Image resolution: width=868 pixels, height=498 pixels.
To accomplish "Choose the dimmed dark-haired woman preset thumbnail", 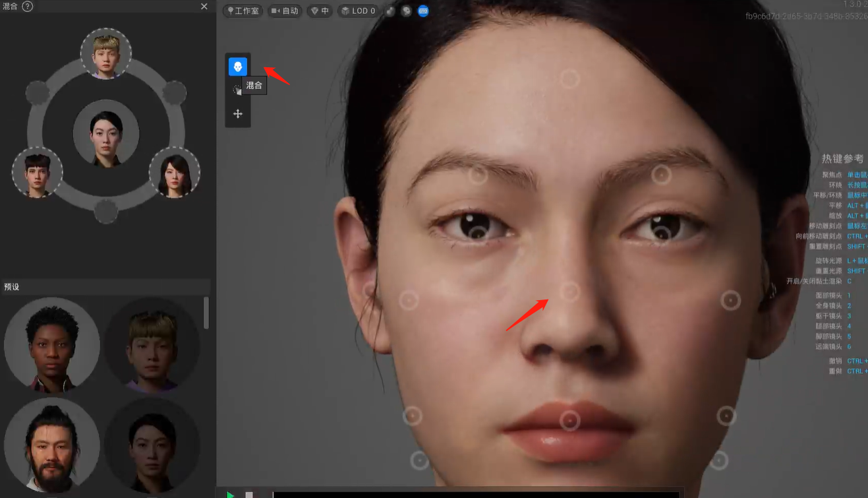I will coord(152,445).
